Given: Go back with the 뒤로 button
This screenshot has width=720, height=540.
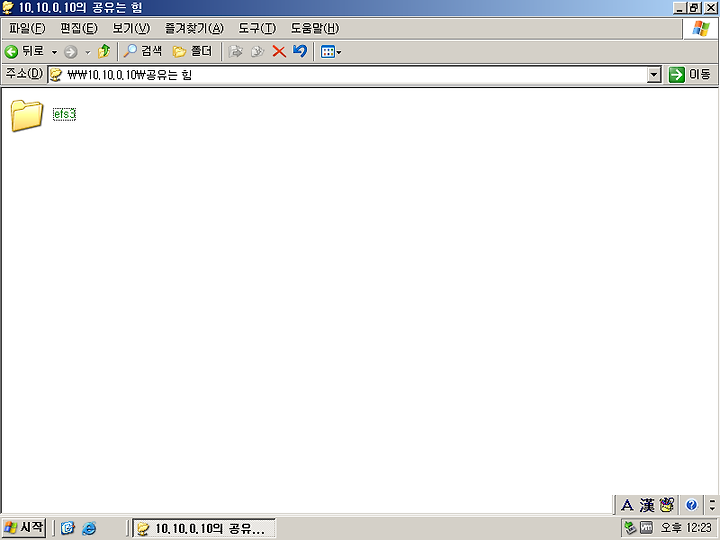Looking at the screenshot, I should point(24,51).
